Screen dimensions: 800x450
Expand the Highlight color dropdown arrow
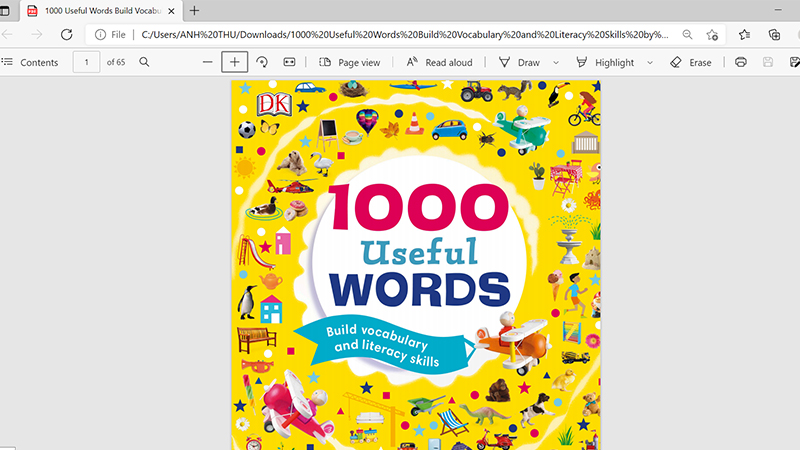tap(650, 62)
